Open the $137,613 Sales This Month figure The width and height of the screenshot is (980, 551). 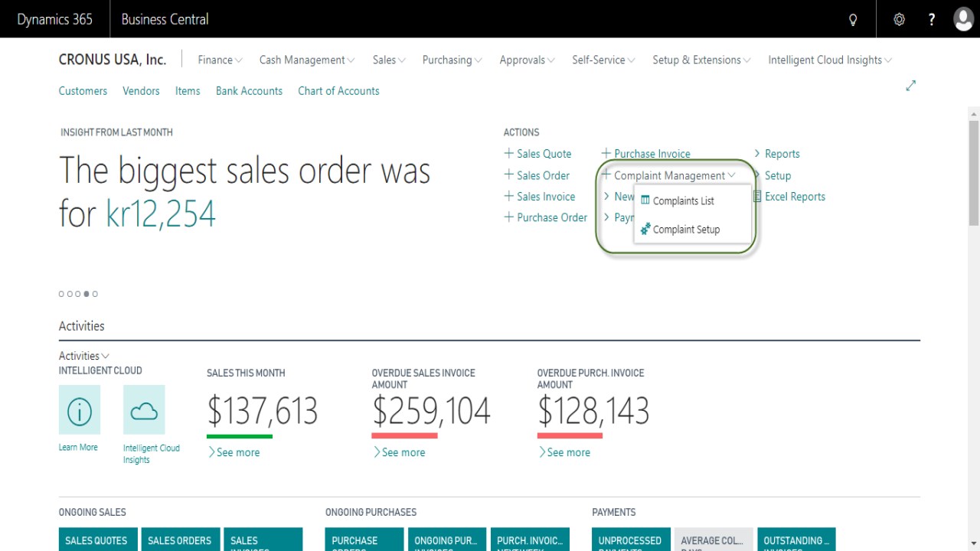point(263,411)
